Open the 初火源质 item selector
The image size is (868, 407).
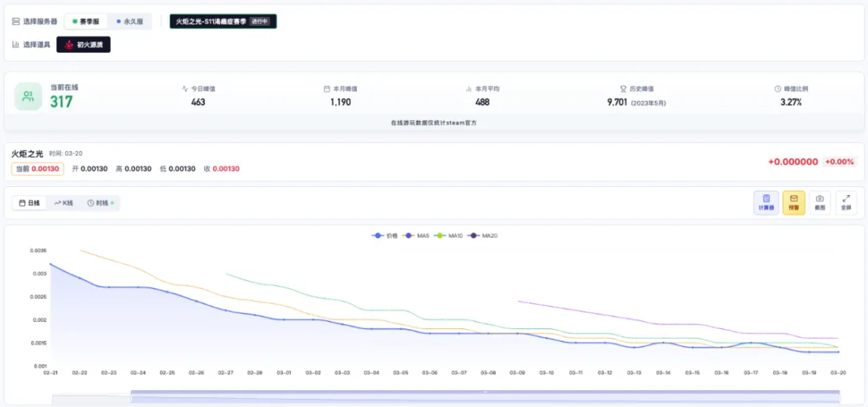(x=84, y=45)
